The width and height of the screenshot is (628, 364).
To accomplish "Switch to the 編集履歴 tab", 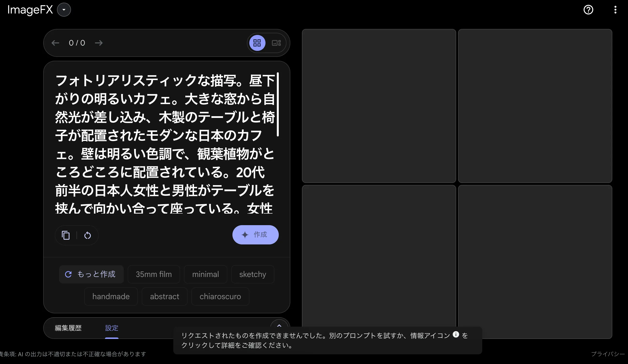I will (x=68, y=328).
